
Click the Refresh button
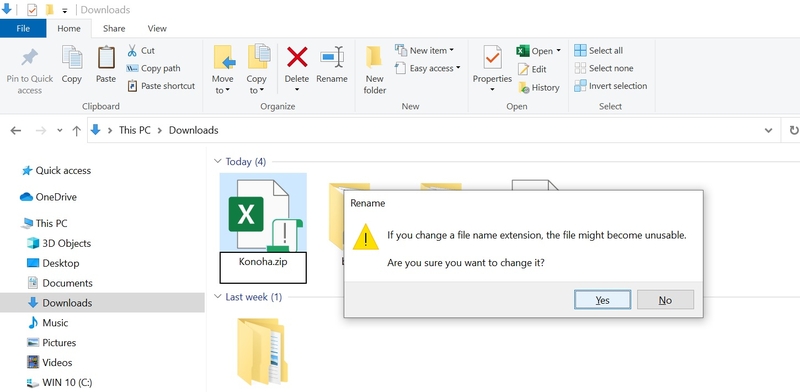(x=793, y=131)
